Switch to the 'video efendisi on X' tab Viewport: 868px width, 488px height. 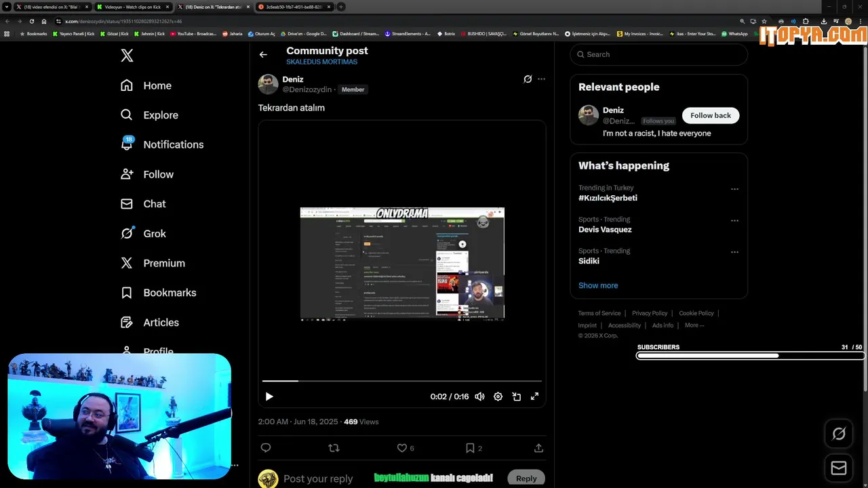click(52, 7)
